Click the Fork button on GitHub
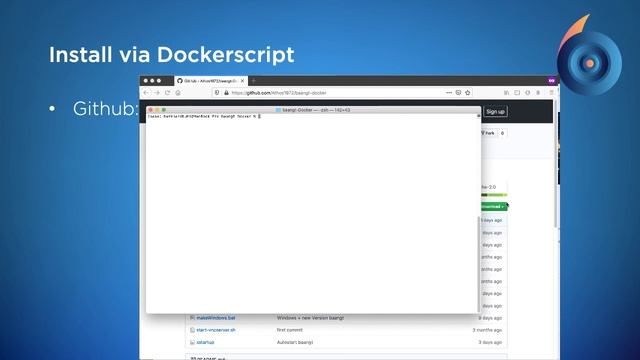The image size is (640, 360). pos(488,133)
